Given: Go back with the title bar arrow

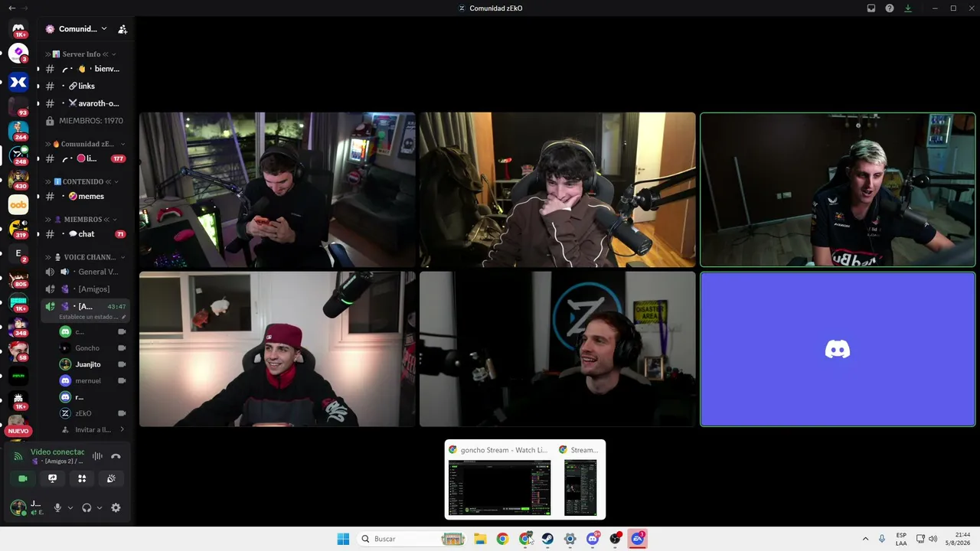Looking at the screenshot, I should click(11, 8).
